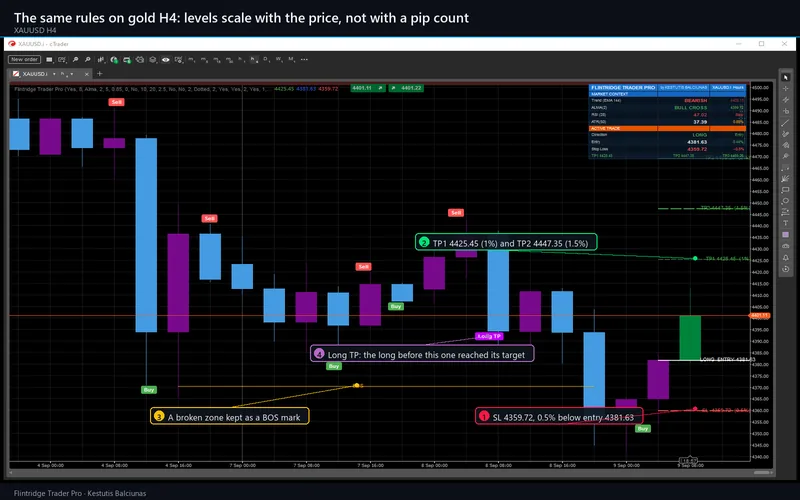
Task: Select the arrow cursor tool
Action: point(786,77)
